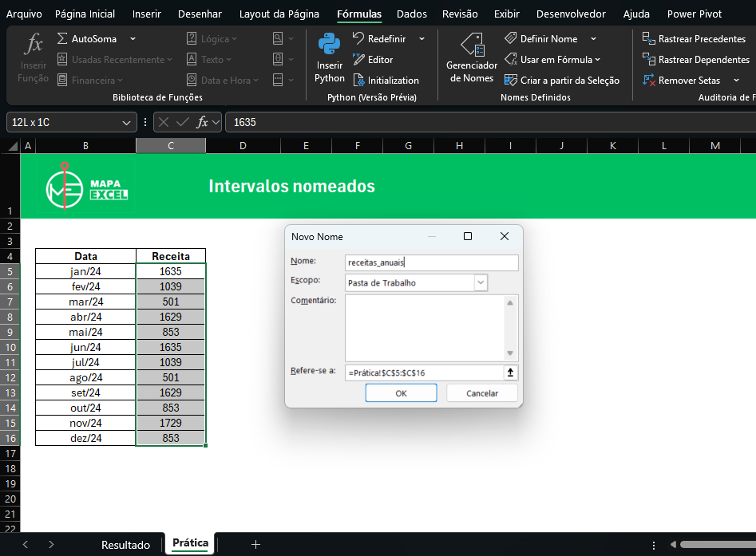Click the Comentário text area

pos(425,328)
